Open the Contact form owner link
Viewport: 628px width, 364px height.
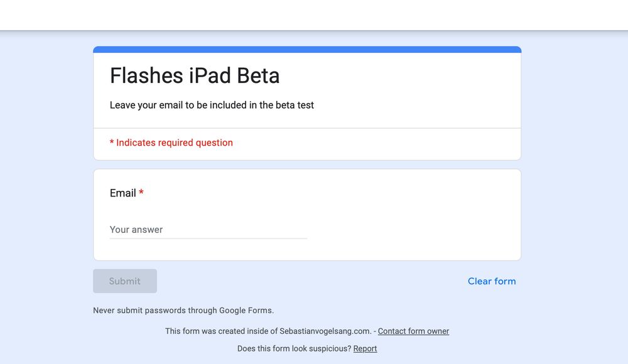[x=413, y=331]
